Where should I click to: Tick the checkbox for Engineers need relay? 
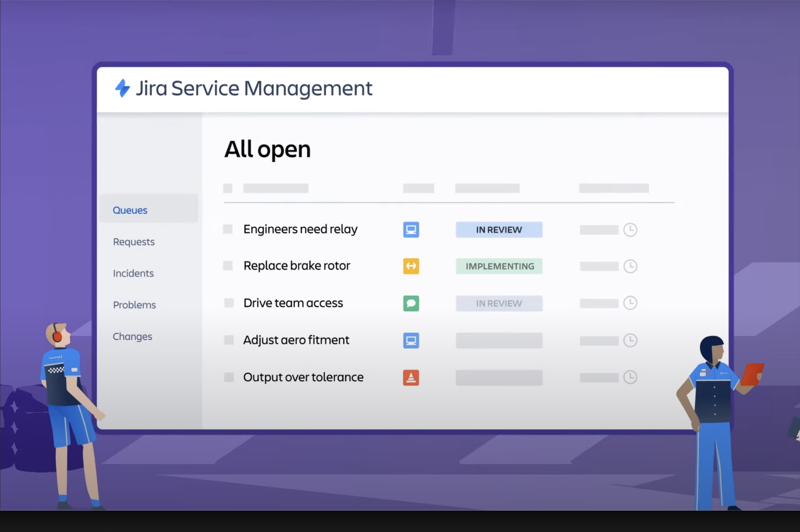(228, 229)
